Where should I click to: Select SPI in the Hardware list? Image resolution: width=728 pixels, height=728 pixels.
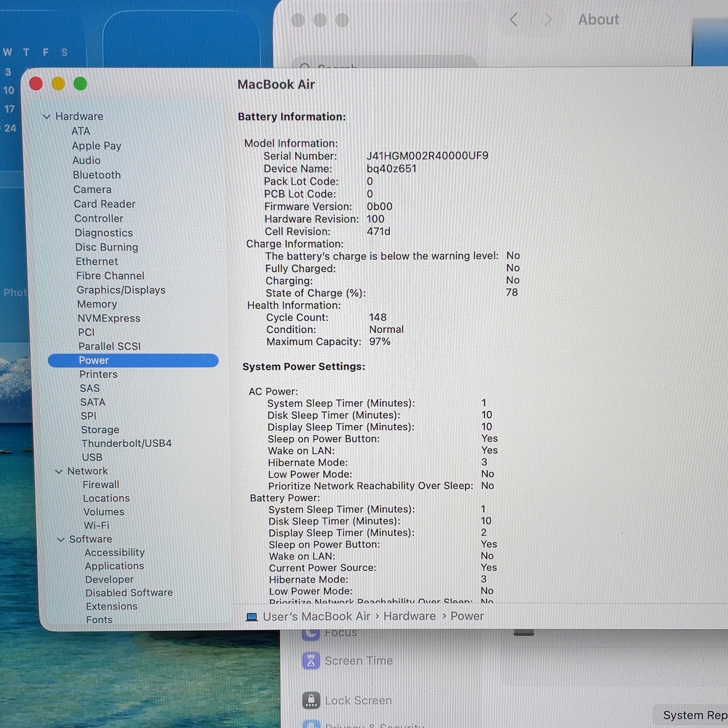click(x=88, y=416)
